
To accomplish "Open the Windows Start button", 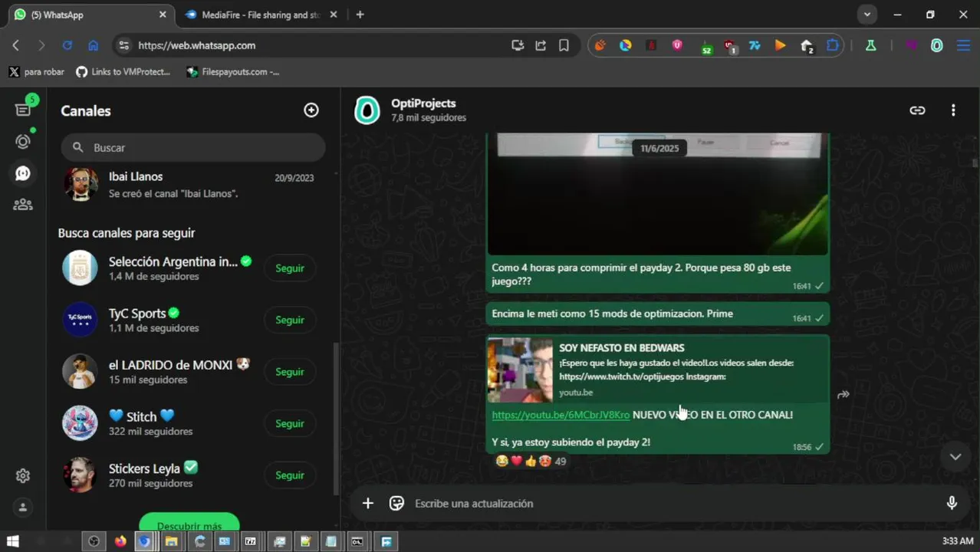I will click(x=13, y=541).
